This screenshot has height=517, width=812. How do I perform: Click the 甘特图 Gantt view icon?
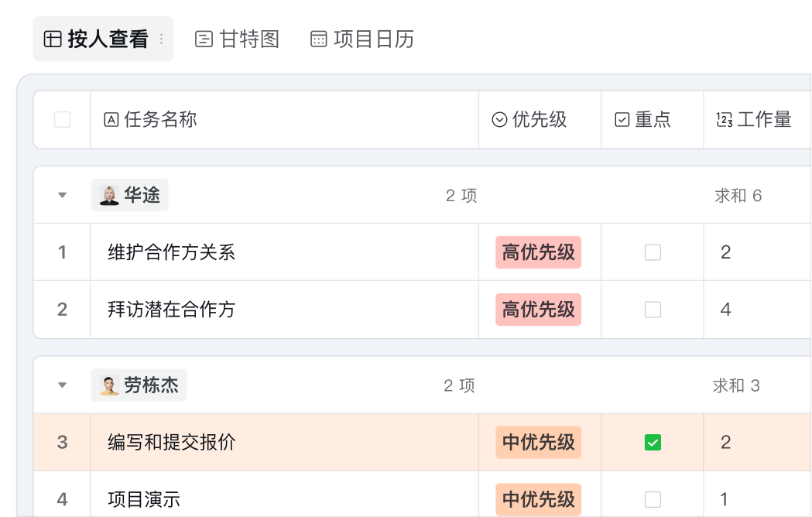pos(204,39)
